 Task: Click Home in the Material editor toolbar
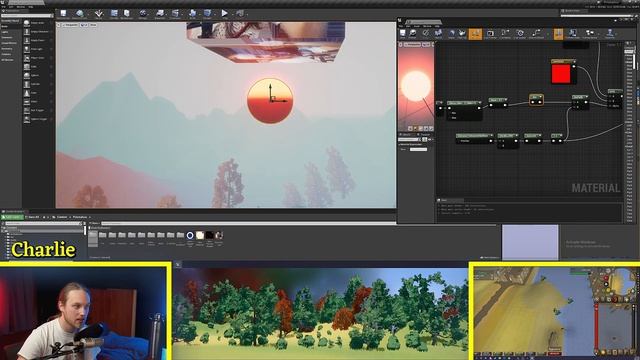452,34
